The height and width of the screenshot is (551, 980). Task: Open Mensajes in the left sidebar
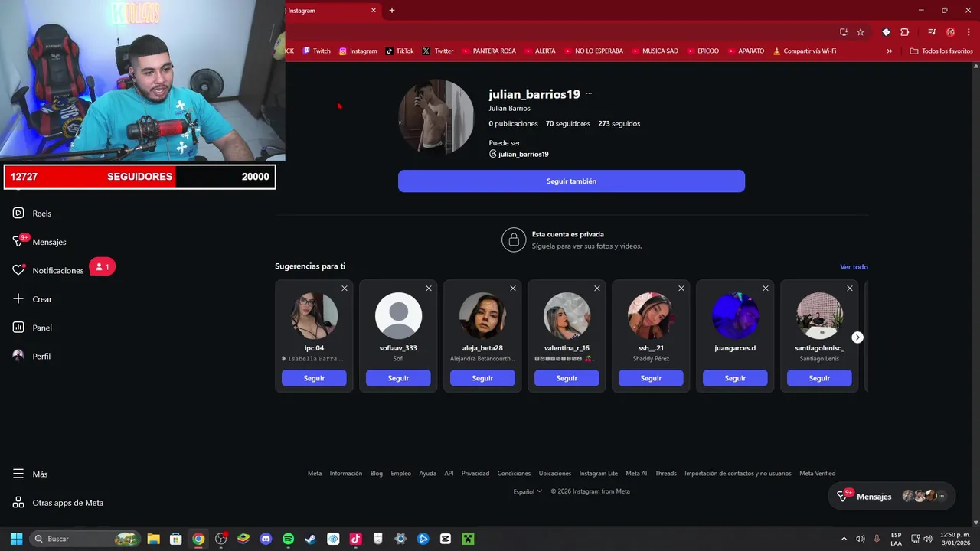[40, 242]
